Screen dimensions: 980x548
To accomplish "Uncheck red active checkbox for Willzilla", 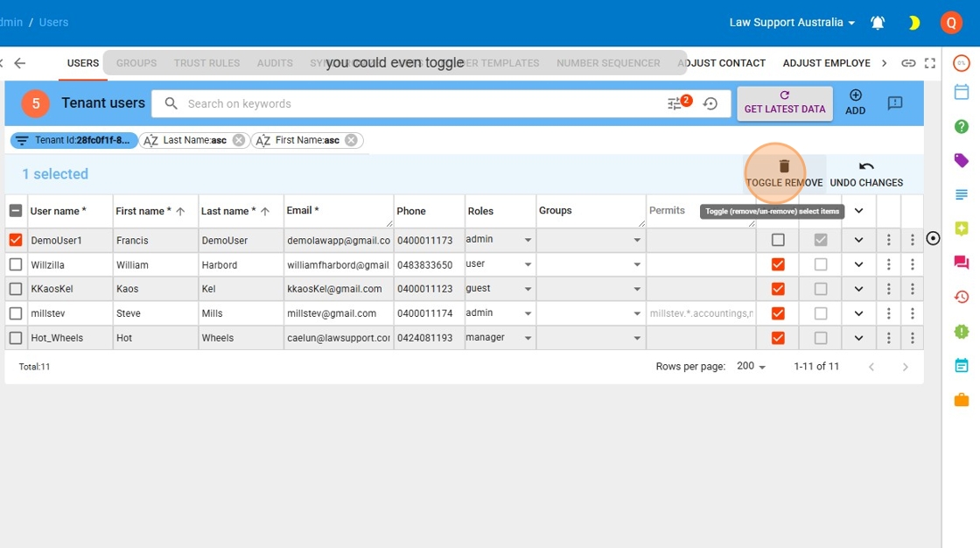I will click(x=778, y=264).
